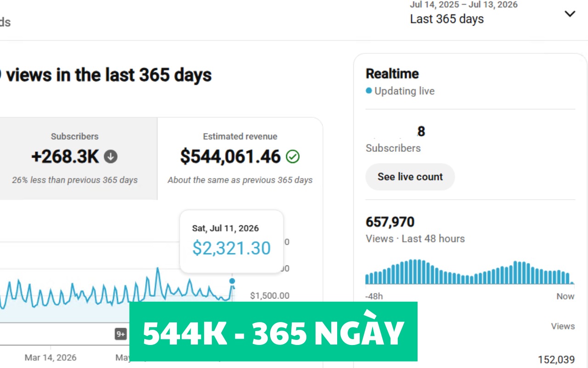Open the Estimated revenue metric tab
Screen dimensions: 588x368
coord(240,159)
